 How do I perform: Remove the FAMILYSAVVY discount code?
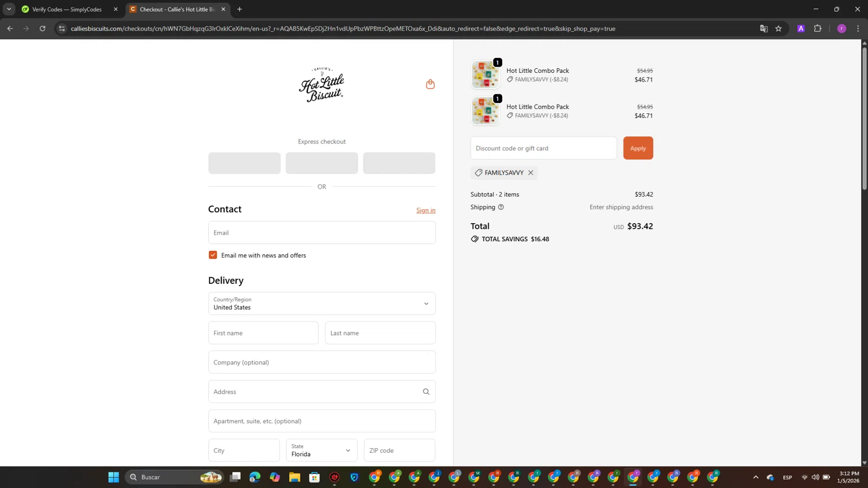(531, 173)
